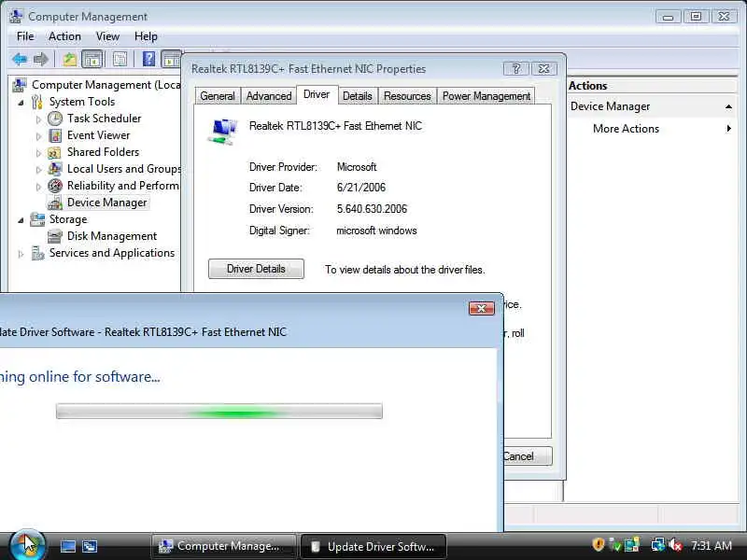Screen dimensions: 747x560
Task: Click the Event Viewer icon in tree
Action: 55,135
